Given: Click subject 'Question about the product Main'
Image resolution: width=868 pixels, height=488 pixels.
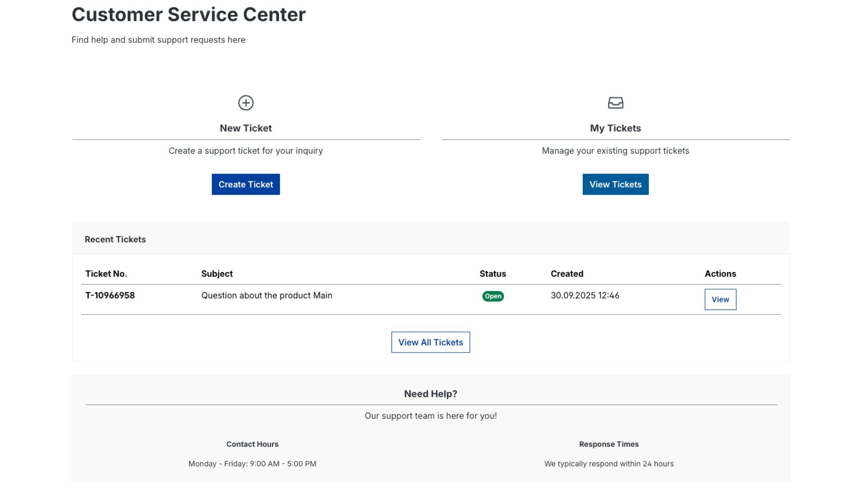Looking at the screenshot, I should pyautogui.click(x=266, y=296).
